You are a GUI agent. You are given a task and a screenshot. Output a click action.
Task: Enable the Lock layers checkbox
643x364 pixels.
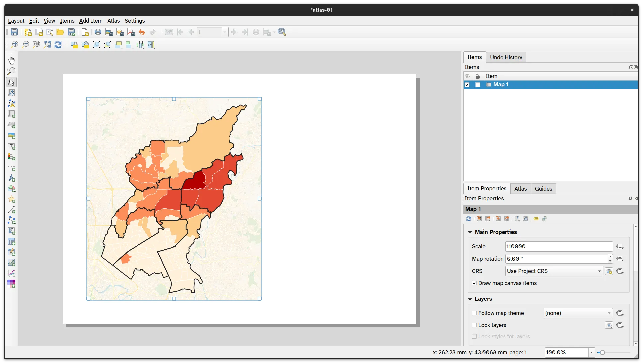tap(474, 325)
